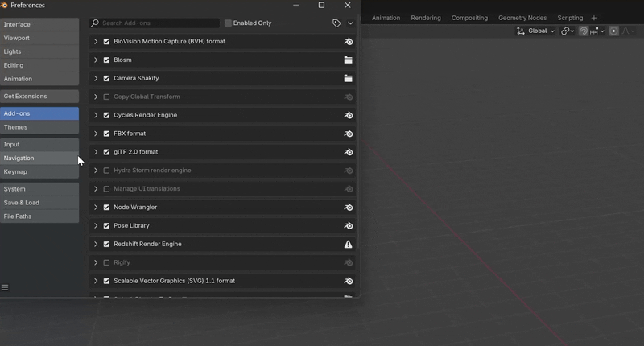644x346 pixels.
Task: Click Blender icon in Copy Global Transform row
Action: 349,97
